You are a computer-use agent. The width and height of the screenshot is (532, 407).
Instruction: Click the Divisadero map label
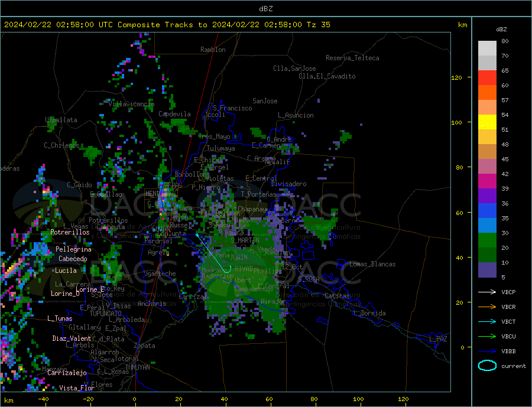(x=288, y=184)
